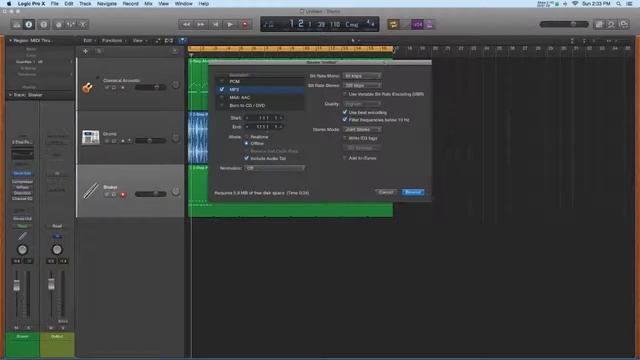Click the Cancel button in dialog

pyautogui.click(x=386, y=192)
